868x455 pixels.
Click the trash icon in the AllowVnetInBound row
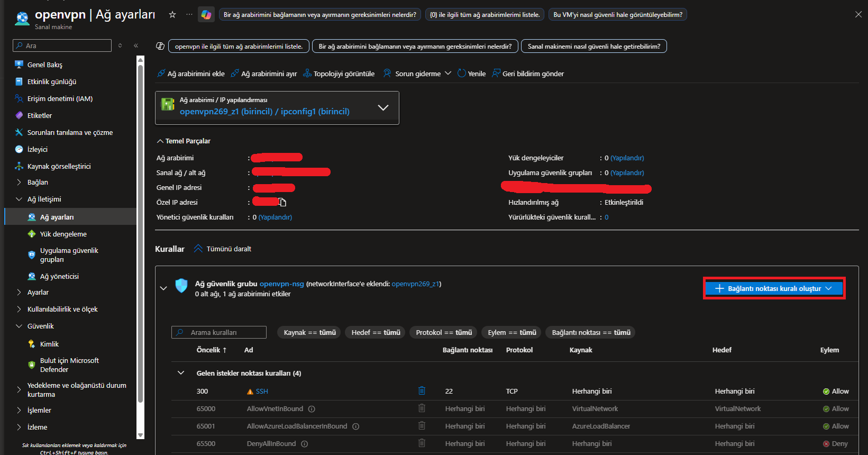tap(422, 408)
